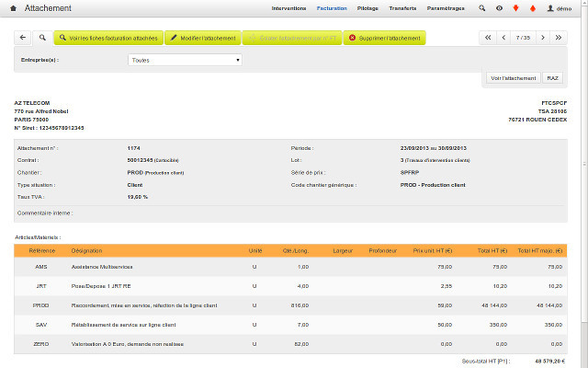Screen dimensions: 588x368
Task: Select the AMS reference row cell
Action: 41,267
